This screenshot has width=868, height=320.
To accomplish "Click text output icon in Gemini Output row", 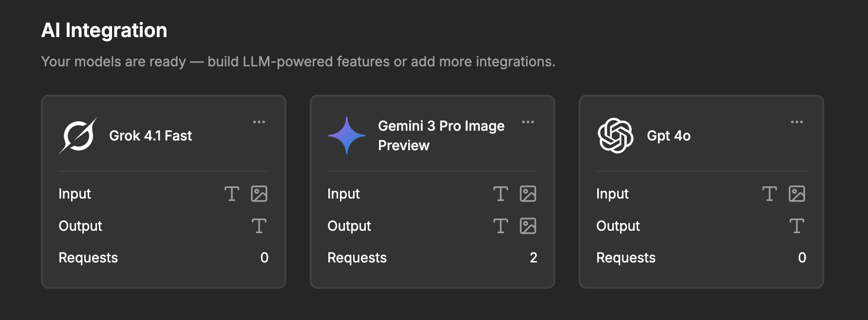I will [501, 226].
